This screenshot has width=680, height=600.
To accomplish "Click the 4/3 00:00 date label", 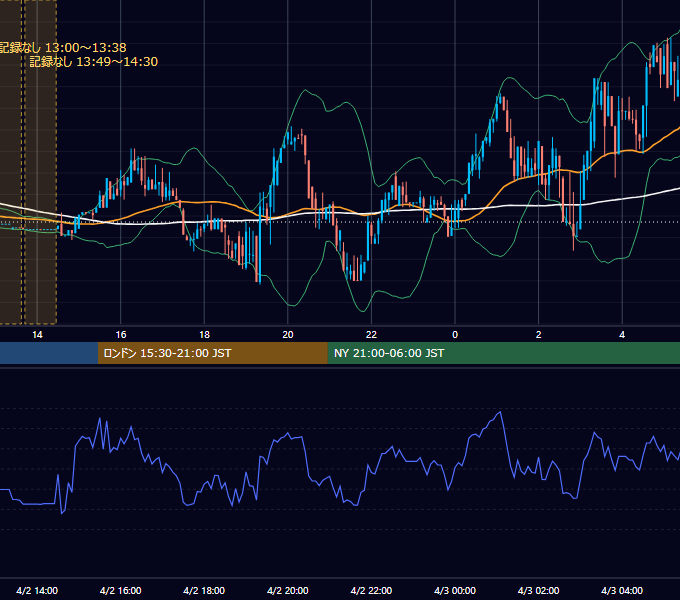I will (455, 590).
